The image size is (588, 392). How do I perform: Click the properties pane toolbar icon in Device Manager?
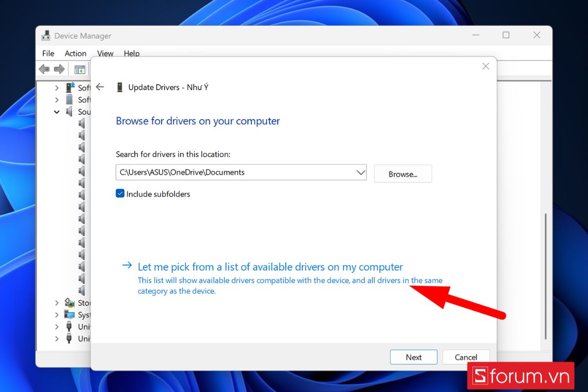(x=80, y=69)
